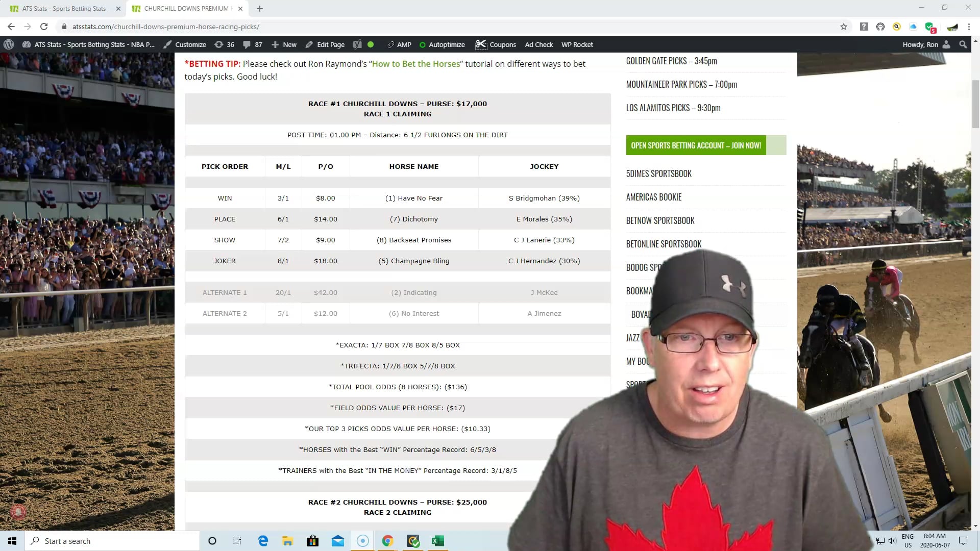Switch to Chrome on the taskbar

click(387, 541)
